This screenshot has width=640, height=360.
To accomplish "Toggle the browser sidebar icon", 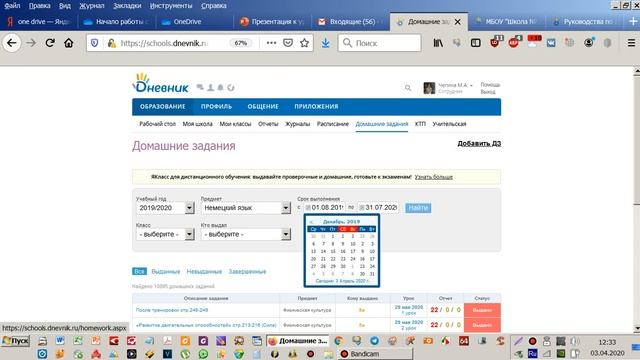I will (476, 43).
